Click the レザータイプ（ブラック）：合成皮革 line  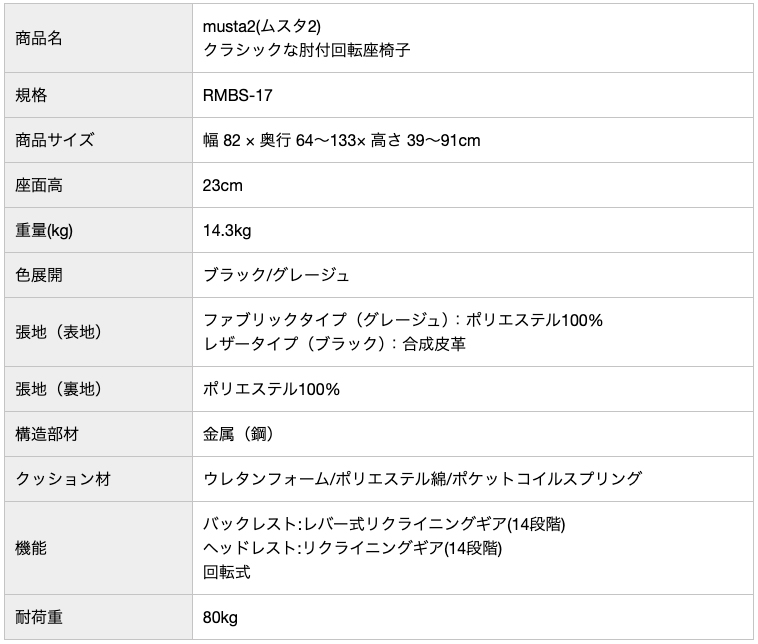[334, 343]
